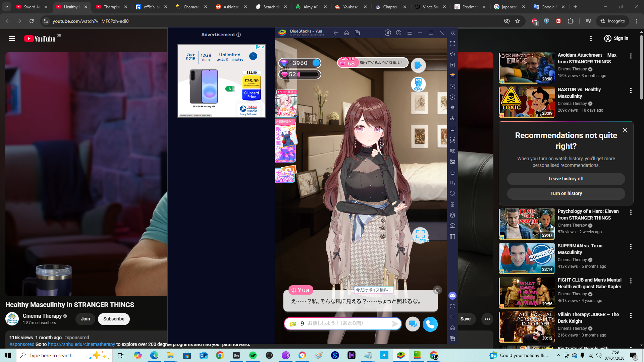The width and height of the screenshot is (644, 362).
Task: Open Spotify from the Windows taskbar
Action: (253, 355)
